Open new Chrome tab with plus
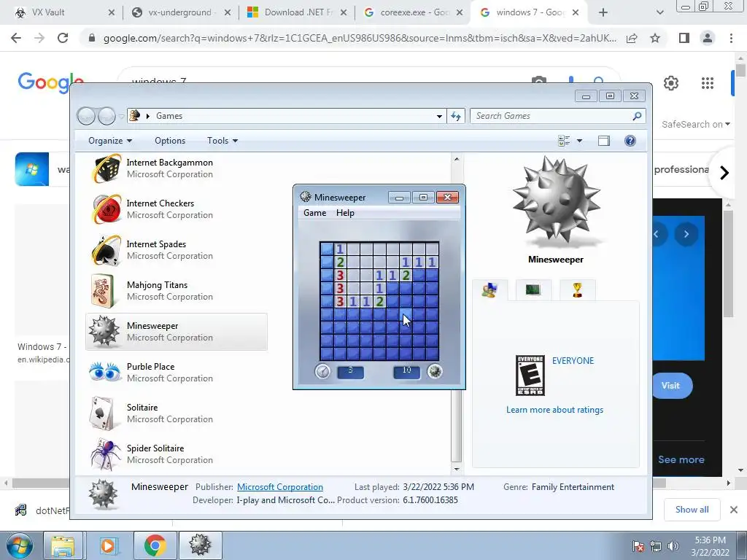 tap(603, 12)
